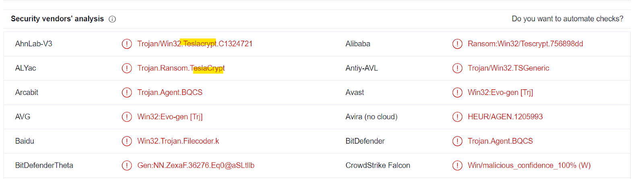Click the Ransom:Win32/Tescrypt.756898dd result

pos(525,44)
